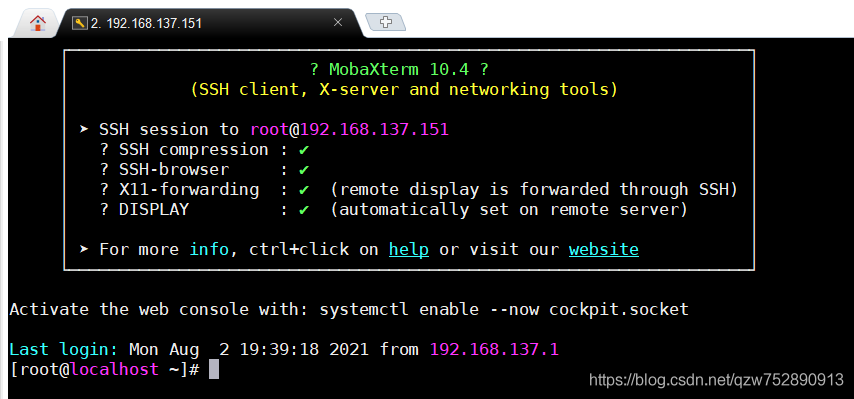Select the 'X11-forwarding' line

pos(418,189)
